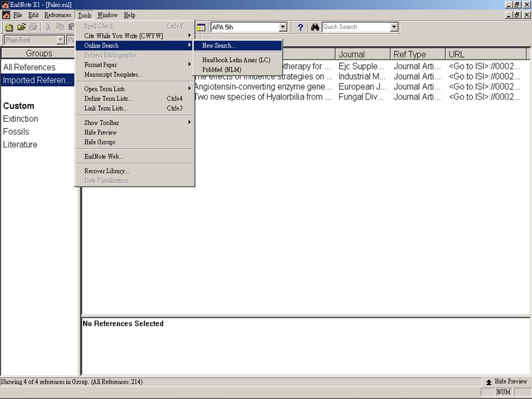
Task: Select the All References group
Action: pos(29,67)
